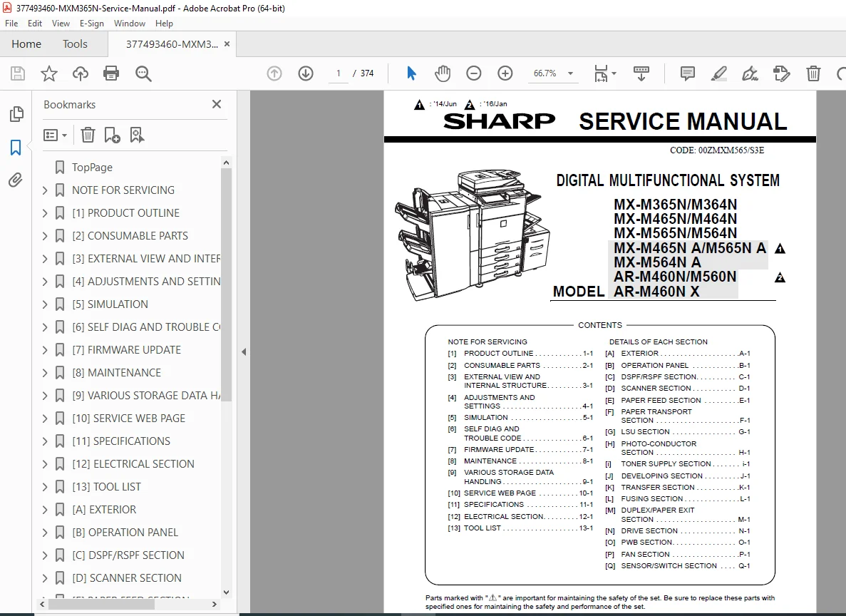Open the Page Thumbnails panel icon

click(x=16, y=114)
